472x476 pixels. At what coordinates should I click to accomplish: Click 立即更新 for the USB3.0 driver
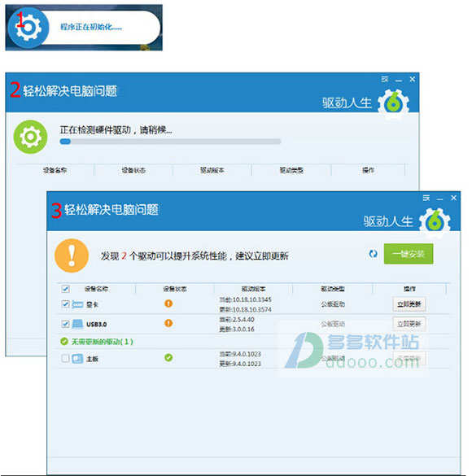click(409, 324)
